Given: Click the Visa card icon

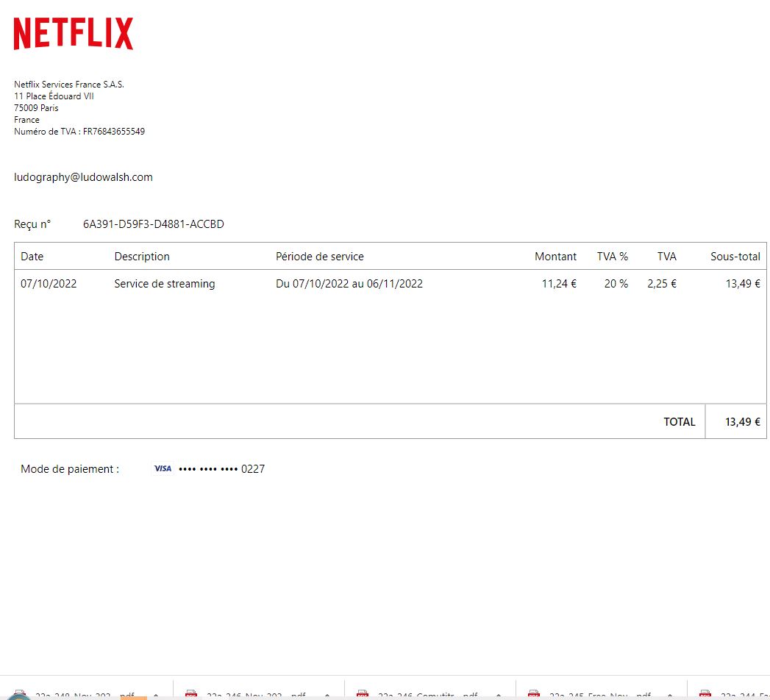Looking at the screenshot, I should [x=163, y=468].
